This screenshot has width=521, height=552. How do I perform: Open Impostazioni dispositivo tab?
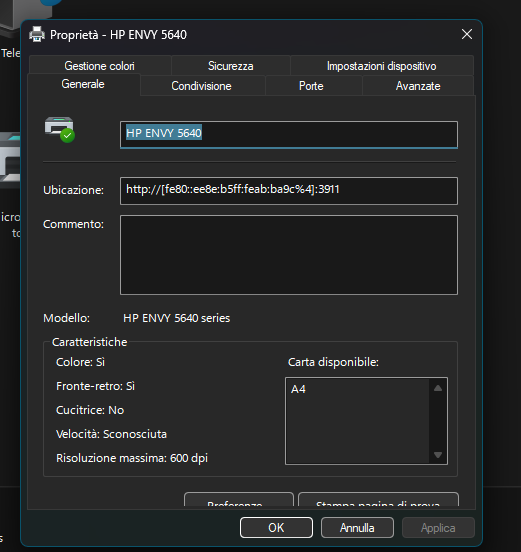(x=382, y=66)
